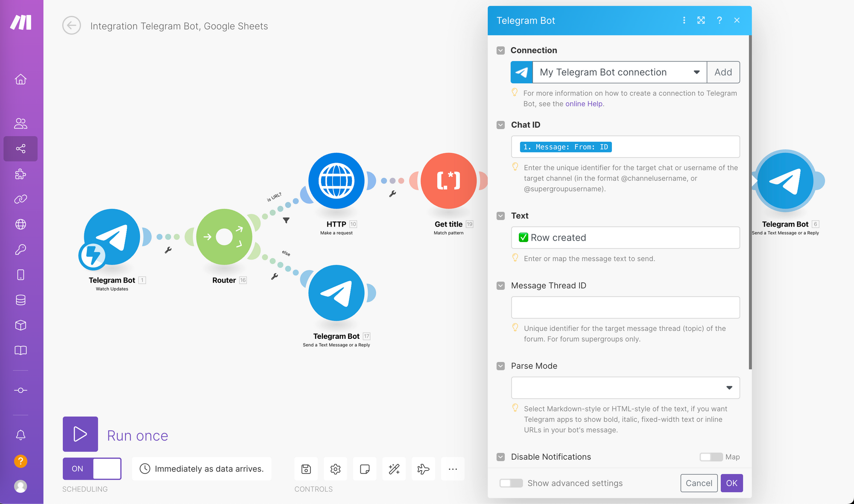Open the Home icon in sidebar
The height and width of the screenshot is (504, 854).
(x=20, y=79)
